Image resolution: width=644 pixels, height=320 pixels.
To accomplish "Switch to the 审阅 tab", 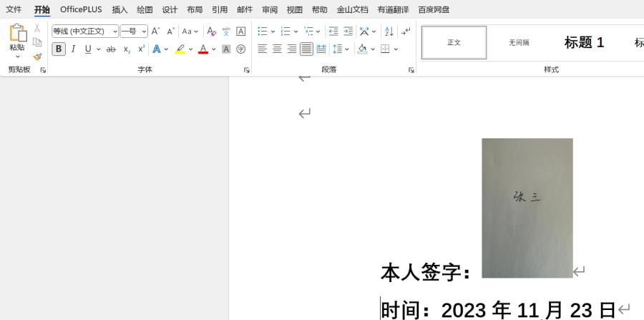I will (x=270, y=9).
